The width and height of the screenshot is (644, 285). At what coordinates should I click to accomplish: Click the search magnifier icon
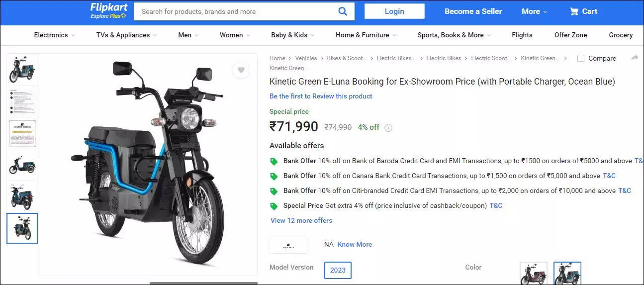pyautogui.click(x=343, y=11)
